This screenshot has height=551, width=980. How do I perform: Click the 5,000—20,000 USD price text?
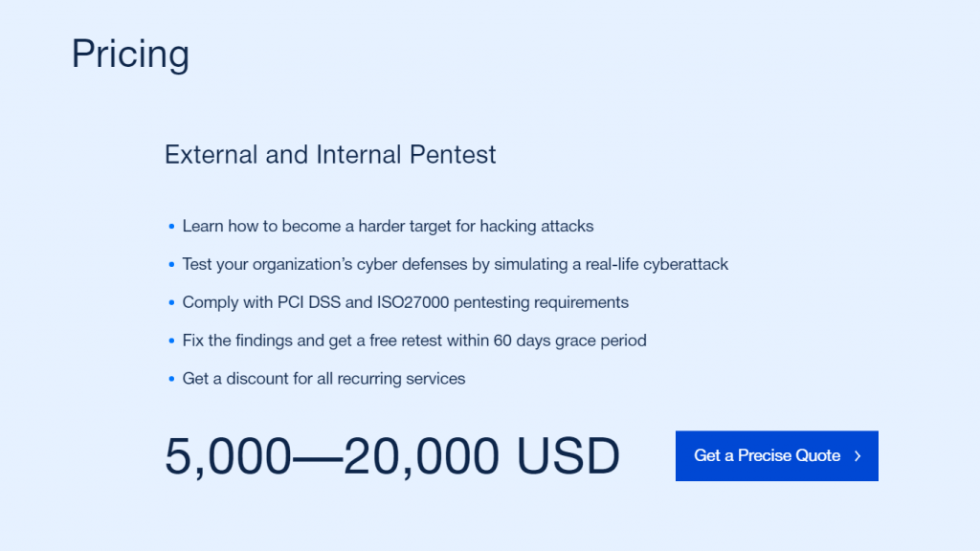[x=392, y=456]
